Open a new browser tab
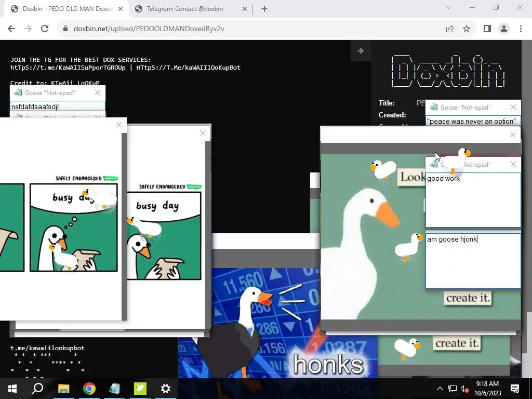This screenshot has height=399, width=532. (264, 9)
